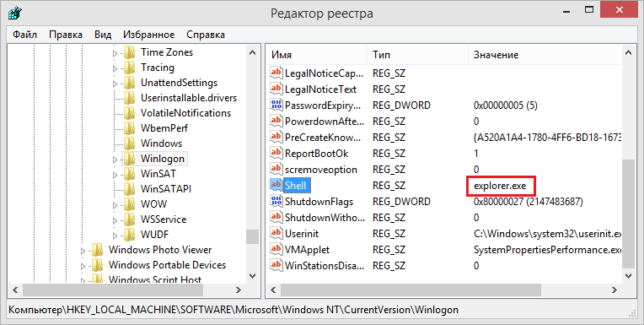Viewport: 644px width, 325px height.
Task: Expand the Time Zones tree node
Action: [115, 53]
